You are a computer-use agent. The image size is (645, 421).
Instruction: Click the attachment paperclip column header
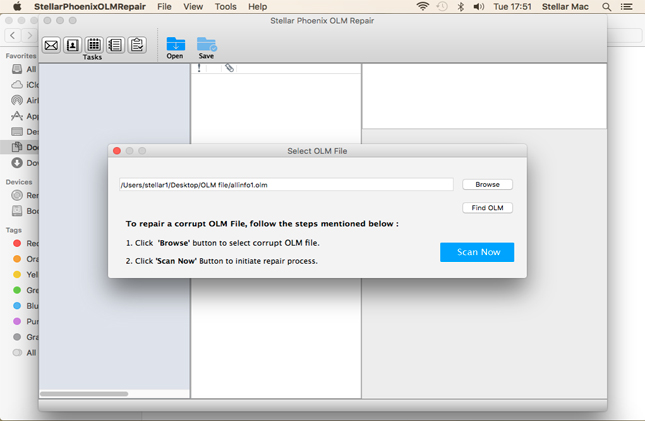coord(229,68)
